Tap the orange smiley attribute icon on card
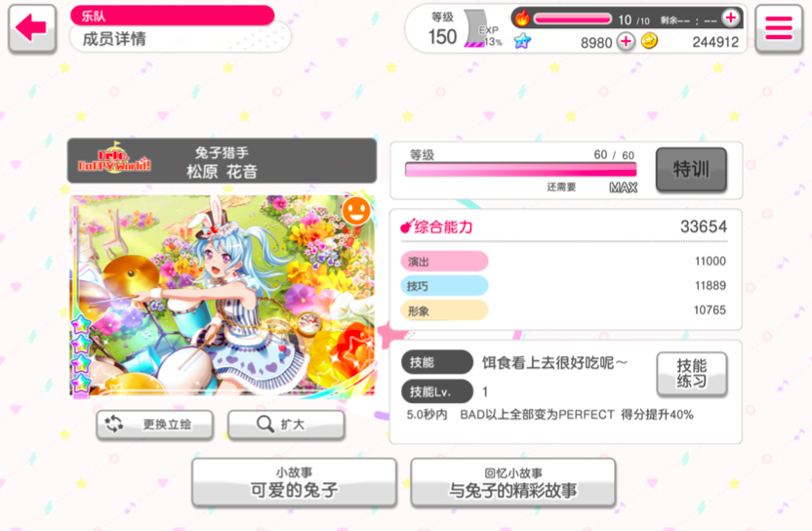 [356, 211]
